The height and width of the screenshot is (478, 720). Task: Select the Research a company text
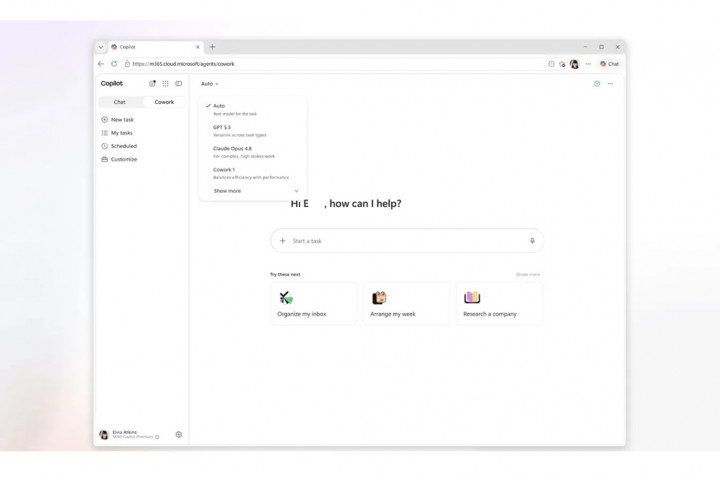pos(490,314)
